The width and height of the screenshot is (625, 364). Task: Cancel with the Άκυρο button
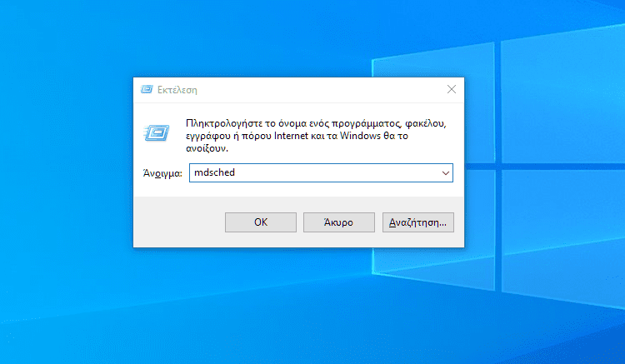[x=339, y=222]
